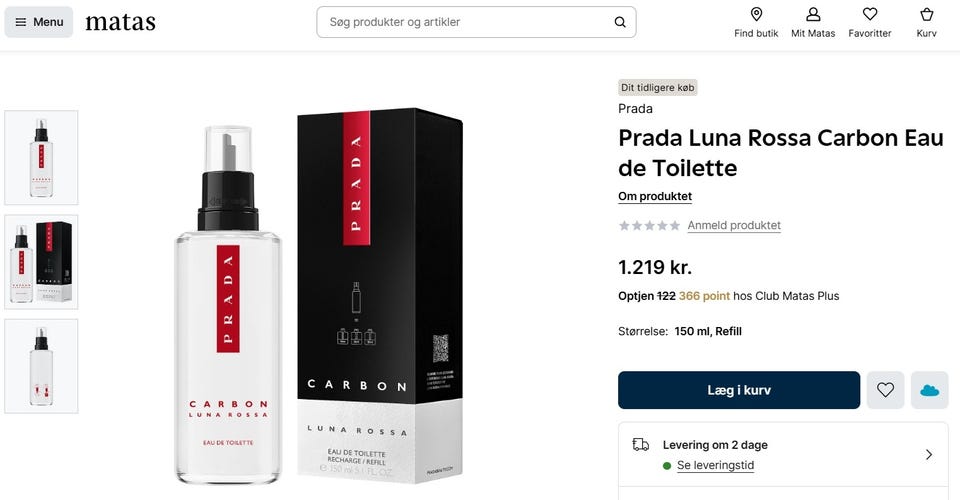Open the Kurv shopping basket
This screenshot has height=500, width=960.
[x=926, y=23]
